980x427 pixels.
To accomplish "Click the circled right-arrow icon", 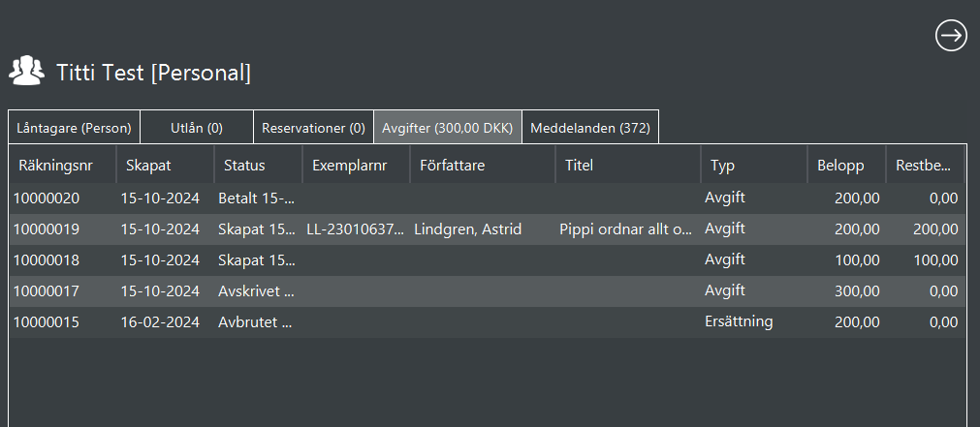I will [951, 36].
